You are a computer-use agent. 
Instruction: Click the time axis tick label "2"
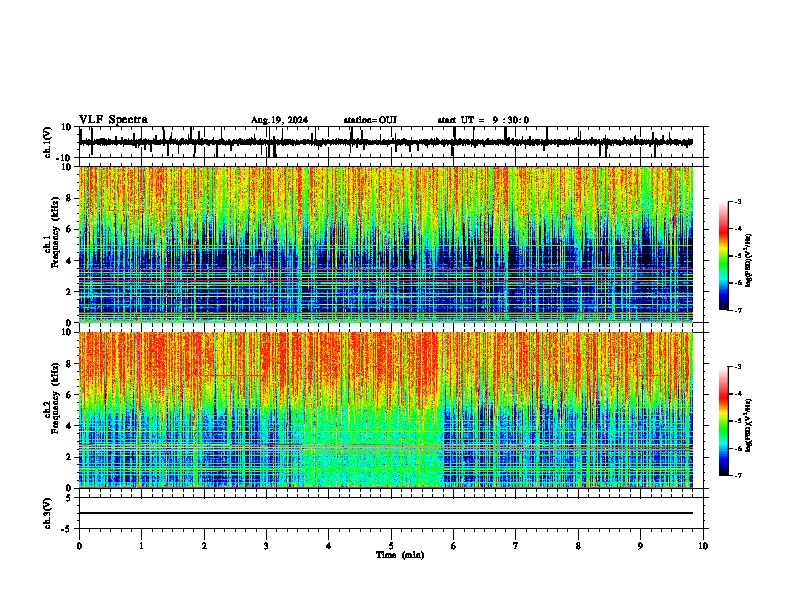tap(204, 546)
